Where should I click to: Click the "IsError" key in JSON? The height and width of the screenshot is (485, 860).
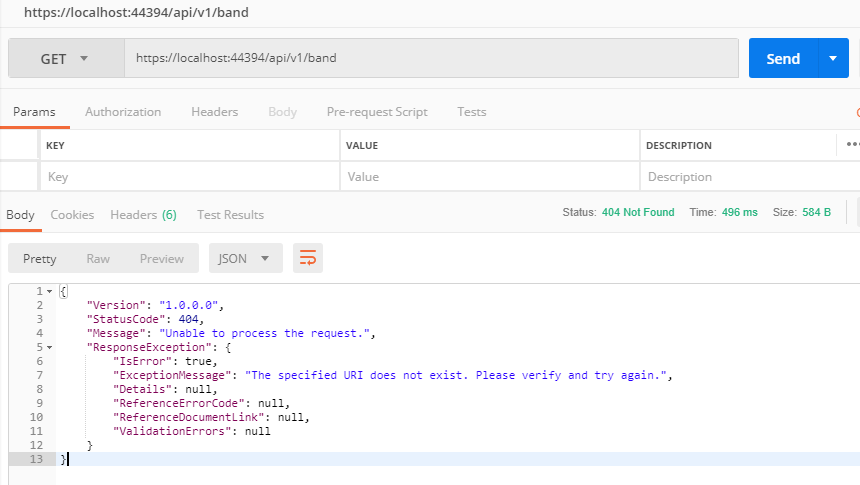click(142, 361)
